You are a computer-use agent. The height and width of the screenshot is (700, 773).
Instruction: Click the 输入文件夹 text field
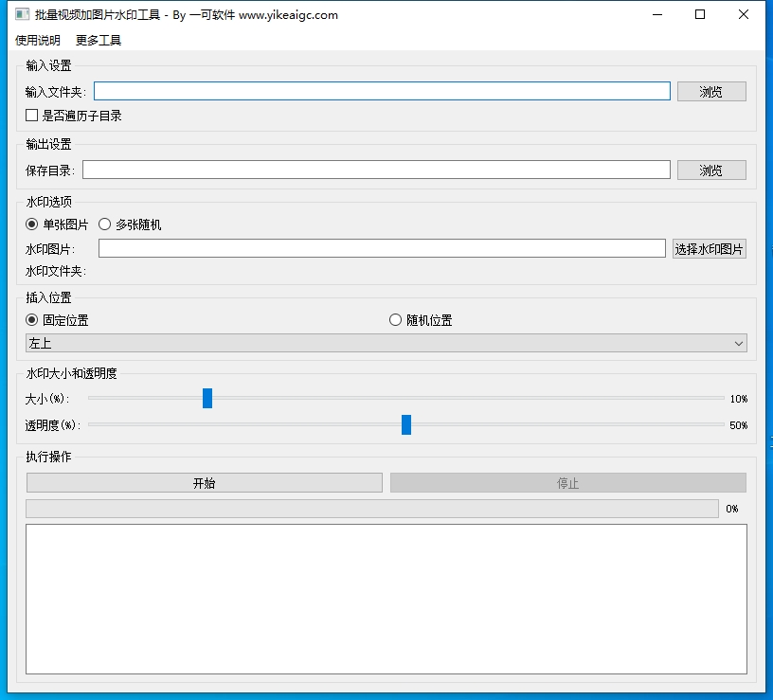382,91
